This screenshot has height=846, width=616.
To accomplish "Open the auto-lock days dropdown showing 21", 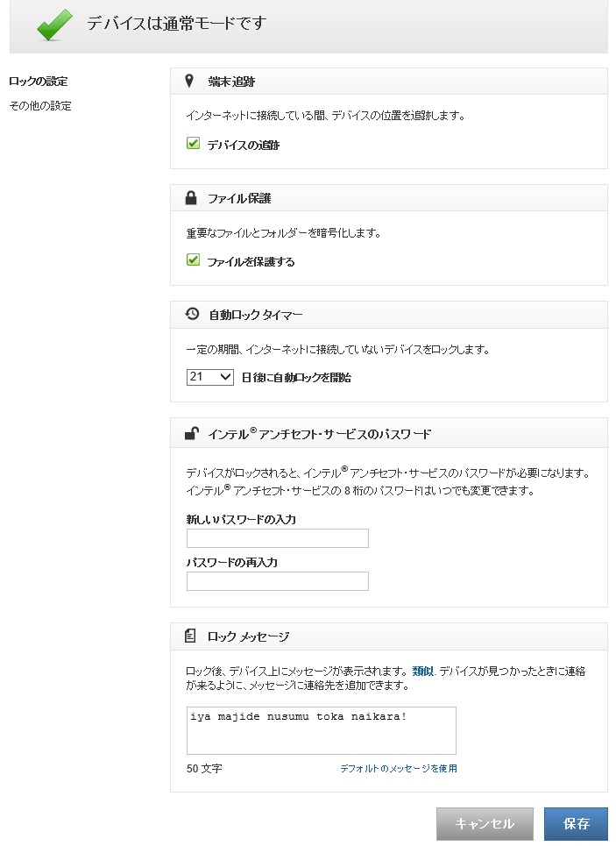I will coord(209,377).
